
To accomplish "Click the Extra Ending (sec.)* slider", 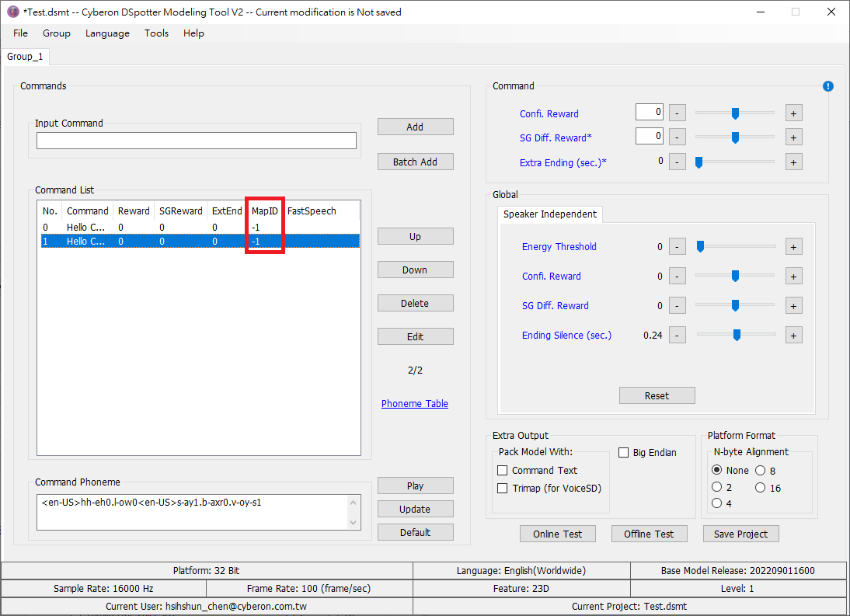I will 735,162.
